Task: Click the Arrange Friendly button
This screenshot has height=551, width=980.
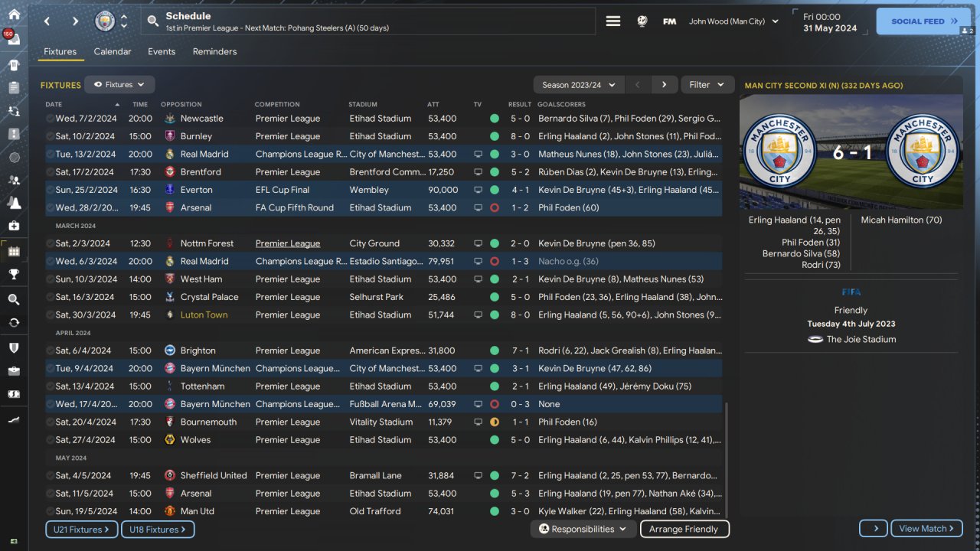Action: click(684, 529)
